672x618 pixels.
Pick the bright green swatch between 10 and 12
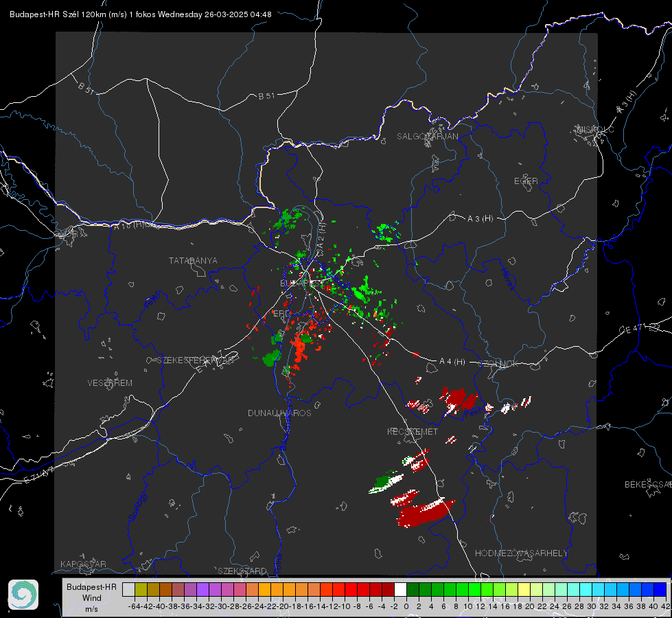474,589
